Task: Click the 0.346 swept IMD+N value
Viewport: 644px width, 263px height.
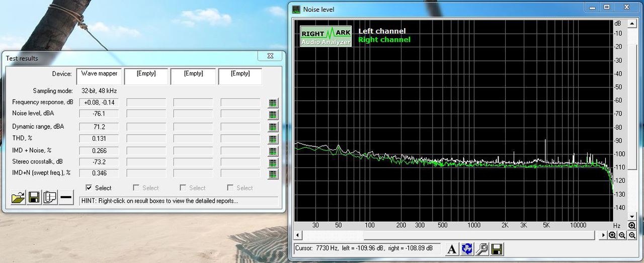Action: click(x=99, y=173)
